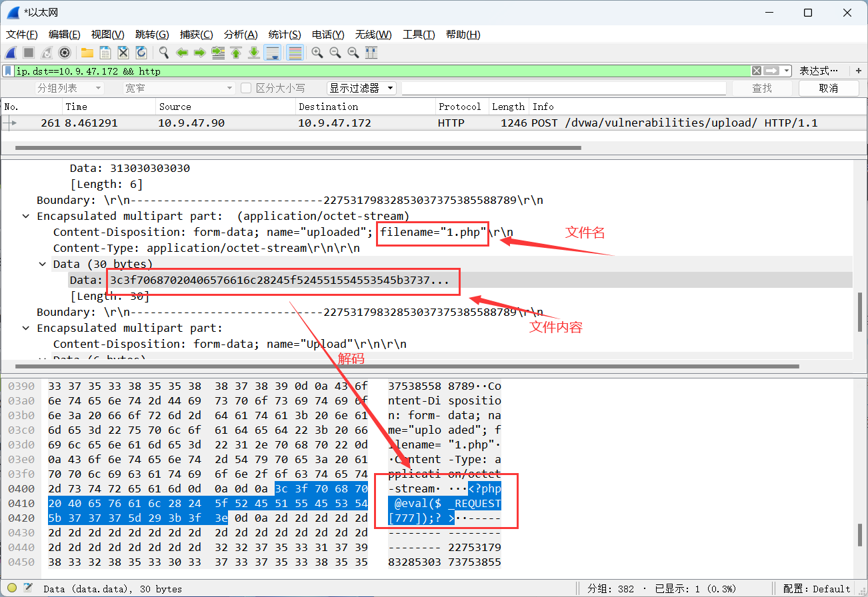Select the Content-Disposition filename="1.php" line

coord(283,232)
